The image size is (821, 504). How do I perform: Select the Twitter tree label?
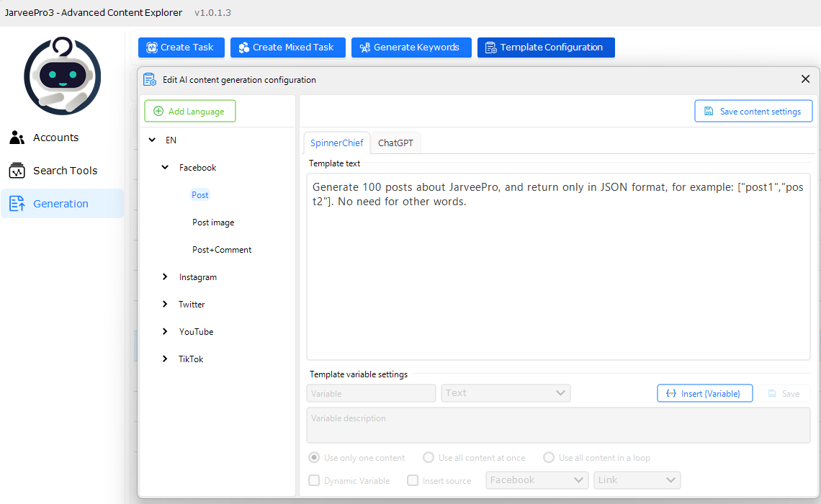pos(192,304)
